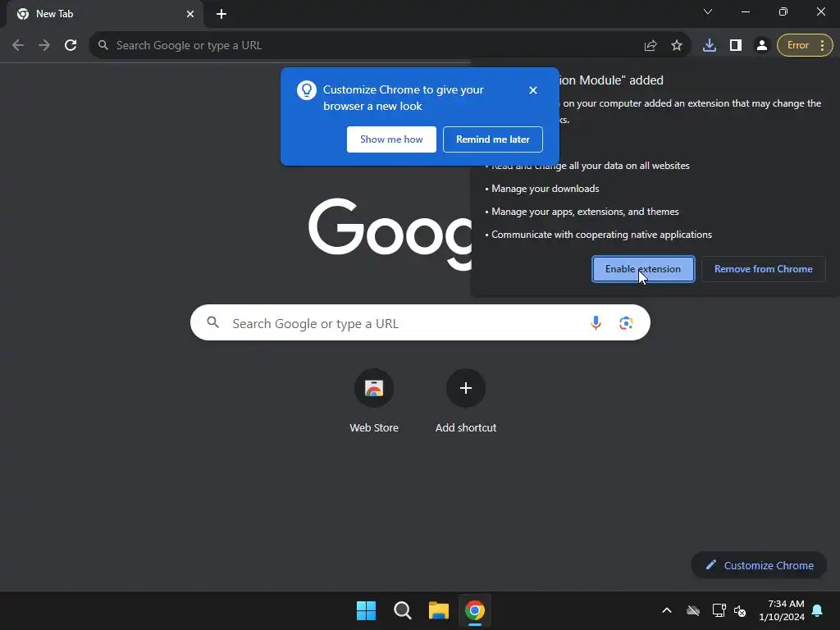Close the New Tab tab

(x=190, y=14)
